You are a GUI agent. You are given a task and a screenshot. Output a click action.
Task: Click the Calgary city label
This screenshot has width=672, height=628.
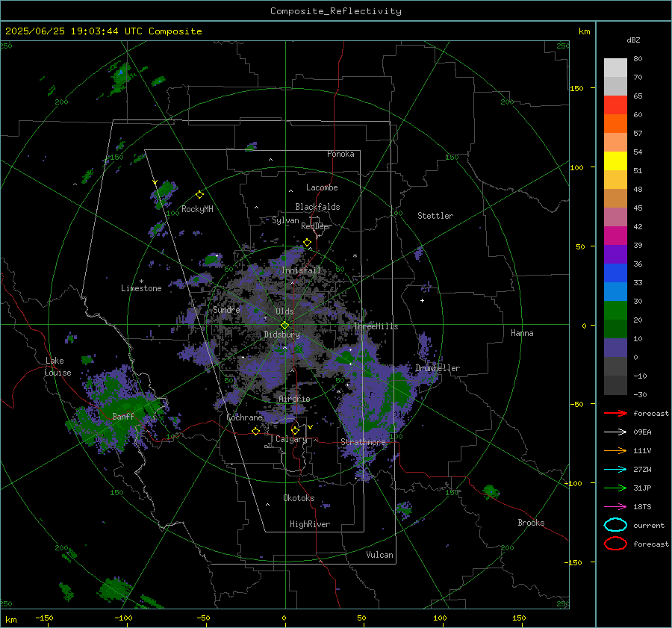click(x=291, y=439)
